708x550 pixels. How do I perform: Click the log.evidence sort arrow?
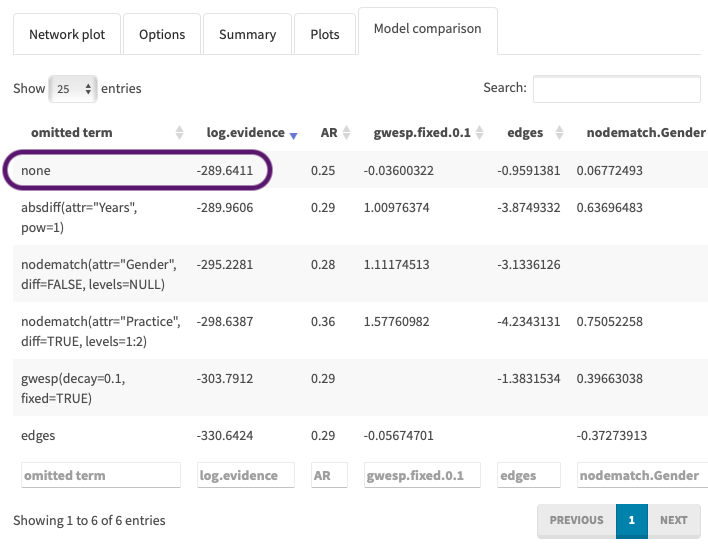coord(293,133)
